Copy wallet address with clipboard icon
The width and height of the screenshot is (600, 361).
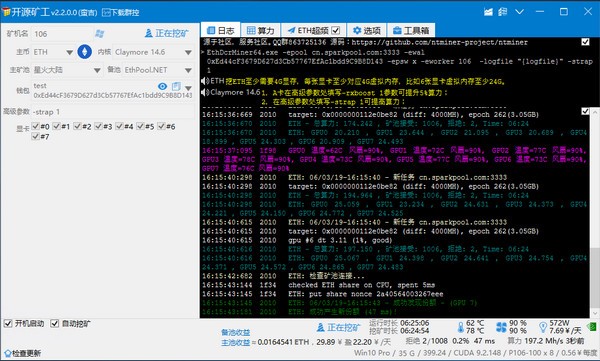click(x=176, y=87)
